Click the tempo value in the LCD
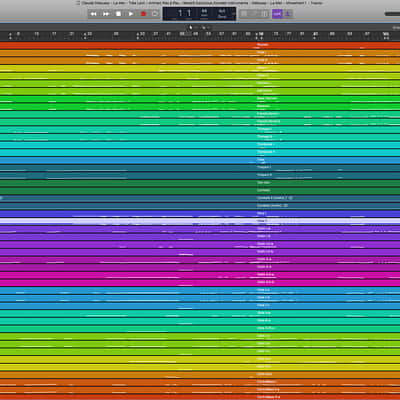This screenshot has width=400, height=400. pos(204,13)
